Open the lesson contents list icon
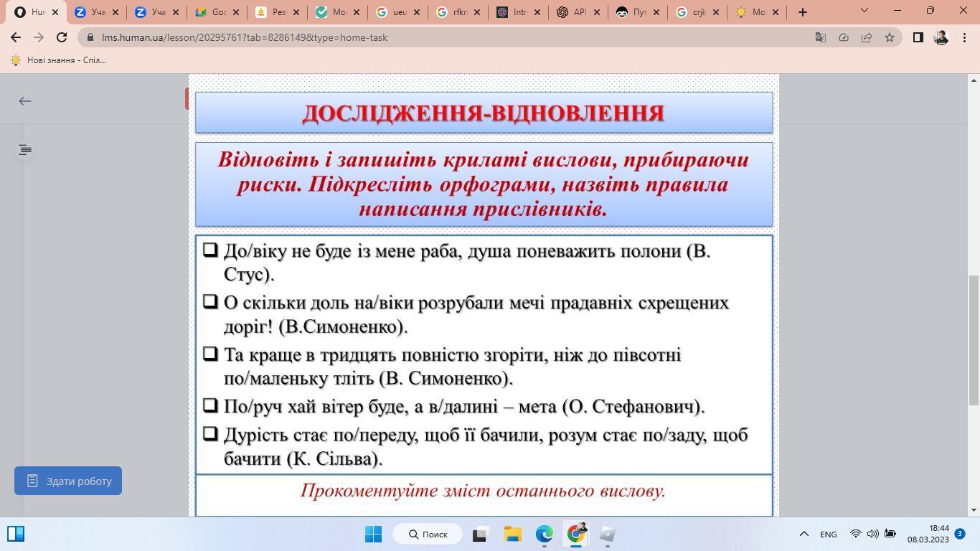 25,150
